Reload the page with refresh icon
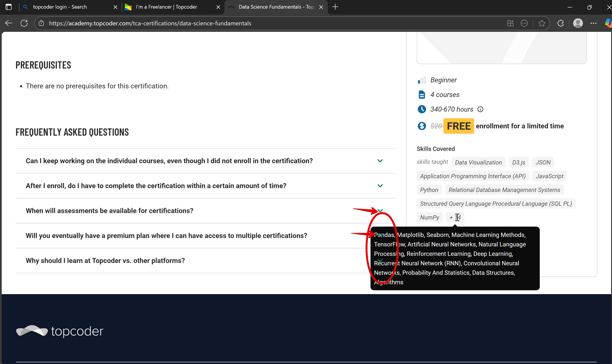The width and height of the screenshot is (612, 364). click(x=24, y=23)
